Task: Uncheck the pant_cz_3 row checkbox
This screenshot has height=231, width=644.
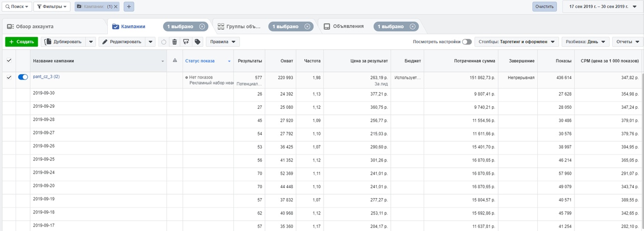Action: [9, 77]
